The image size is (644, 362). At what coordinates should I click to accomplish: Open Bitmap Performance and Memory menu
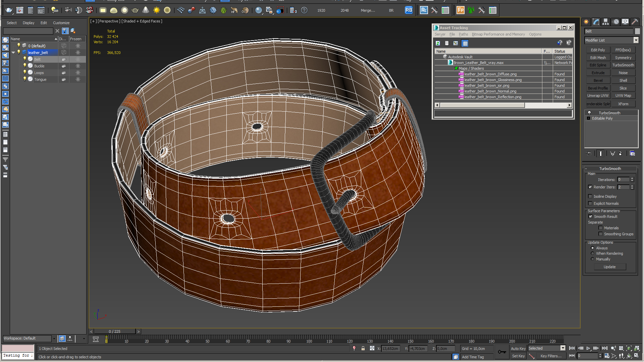coord(498,34)
